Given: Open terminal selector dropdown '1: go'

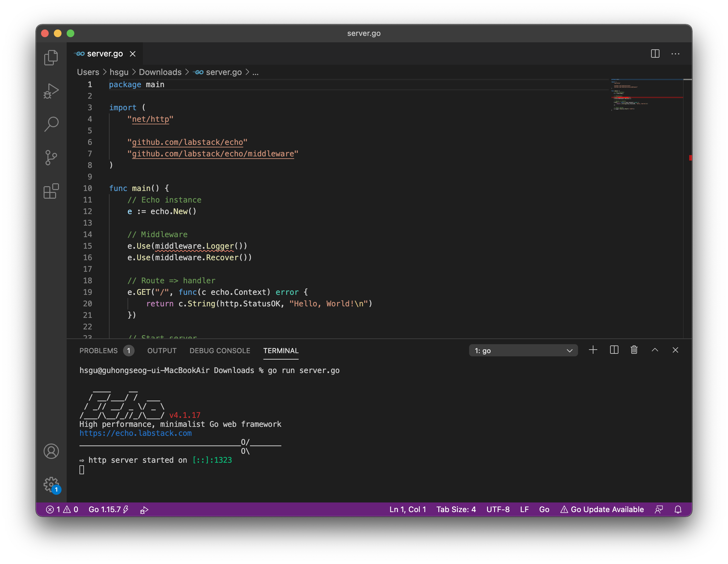Looking at the screenshot, I should [523, 350].
